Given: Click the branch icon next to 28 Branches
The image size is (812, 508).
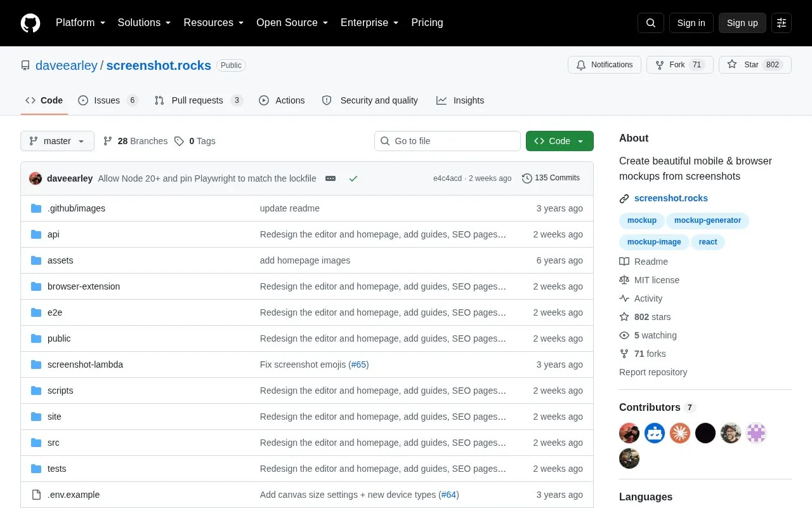Looking at the screenshot, I should point(108,141).
